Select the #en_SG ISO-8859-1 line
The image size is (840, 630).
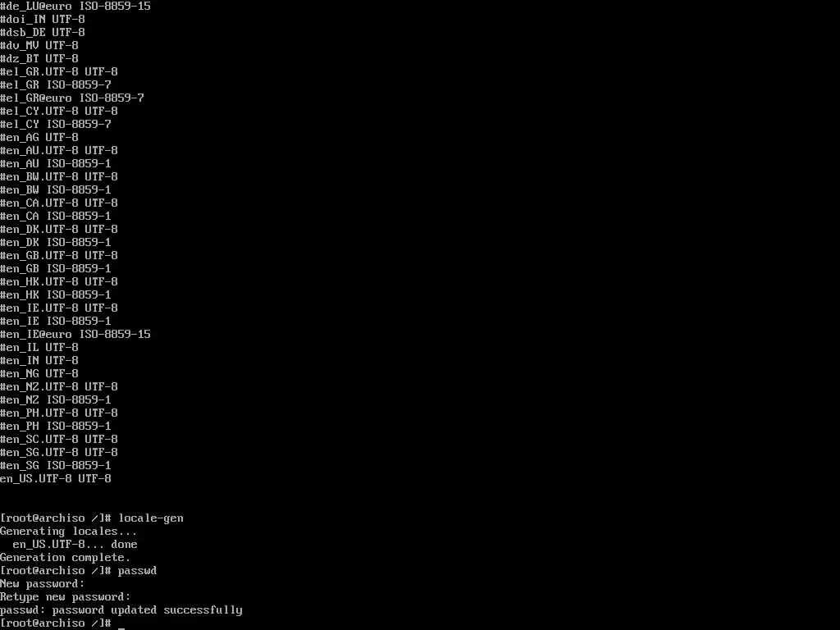click(56, 465)
